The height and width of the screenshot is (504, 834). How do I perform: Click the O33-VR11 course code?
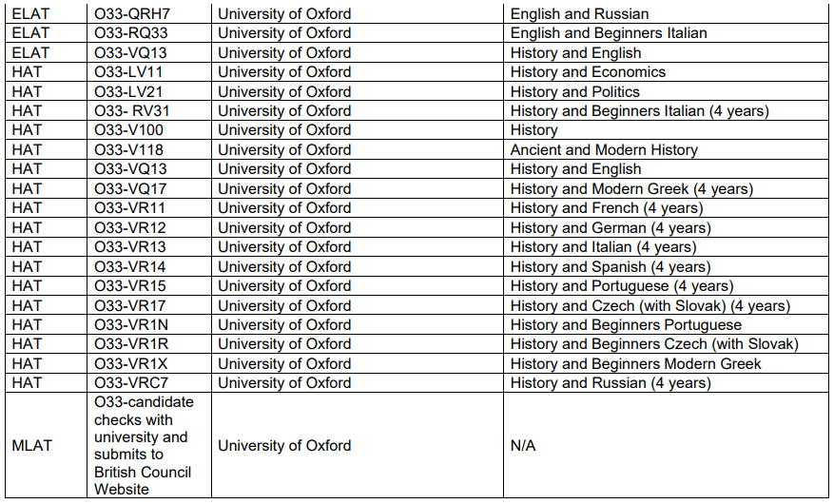click(x=129, y=208)
